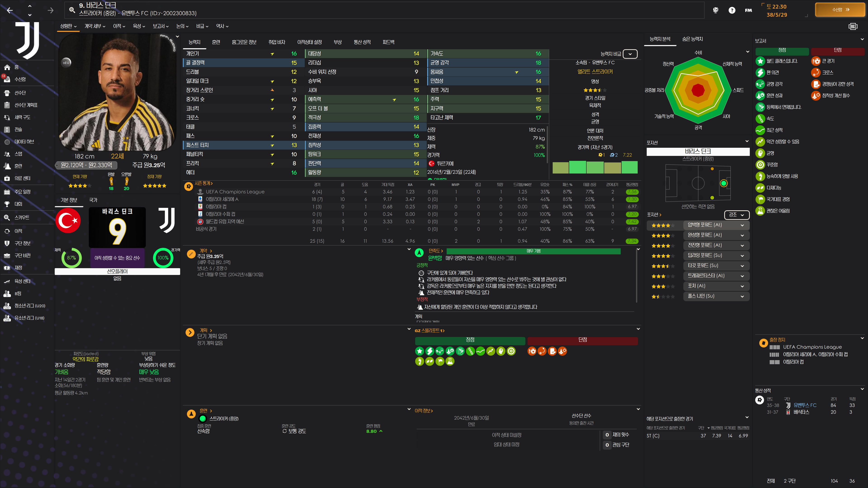868x488 pixels.
Task: Open the 선수단 squad sidebar item
Action: tap(20, 93)
